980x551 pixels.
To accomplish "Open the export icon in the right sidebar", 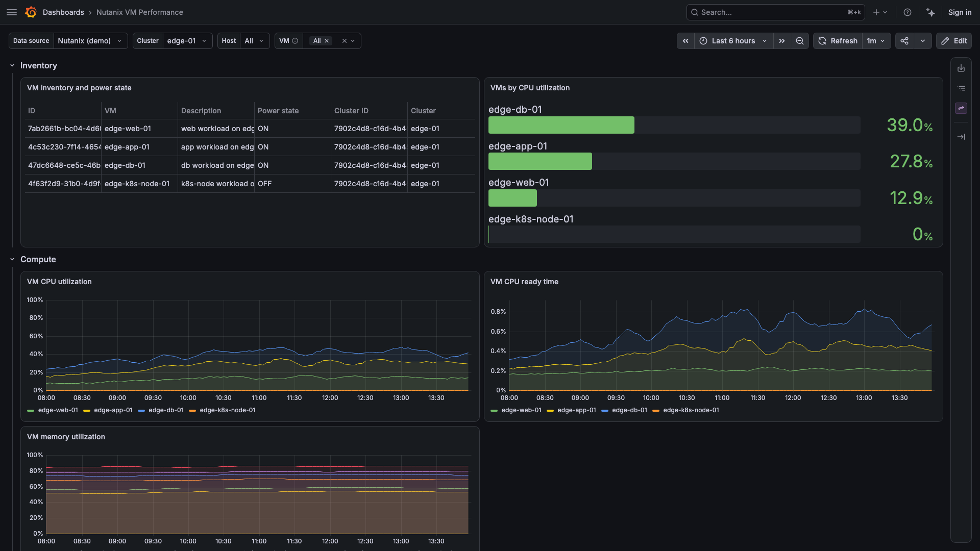I will 961,68.
